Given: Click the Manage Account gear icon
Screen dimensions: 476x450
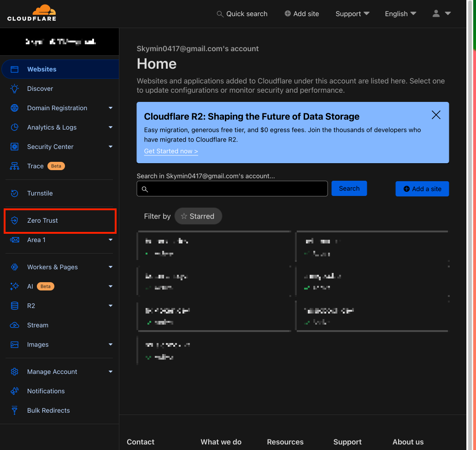Looking at the screenshot, I should 15,372.
